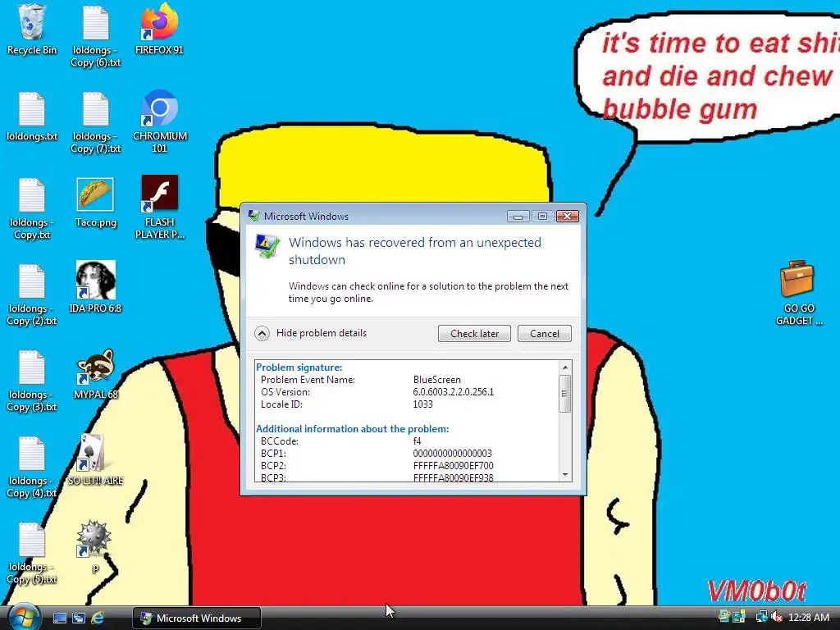Select the IDA PRO 6.8 shortcut
The height and width of the screenshot is (630, 840).
(x=95, y=287)
